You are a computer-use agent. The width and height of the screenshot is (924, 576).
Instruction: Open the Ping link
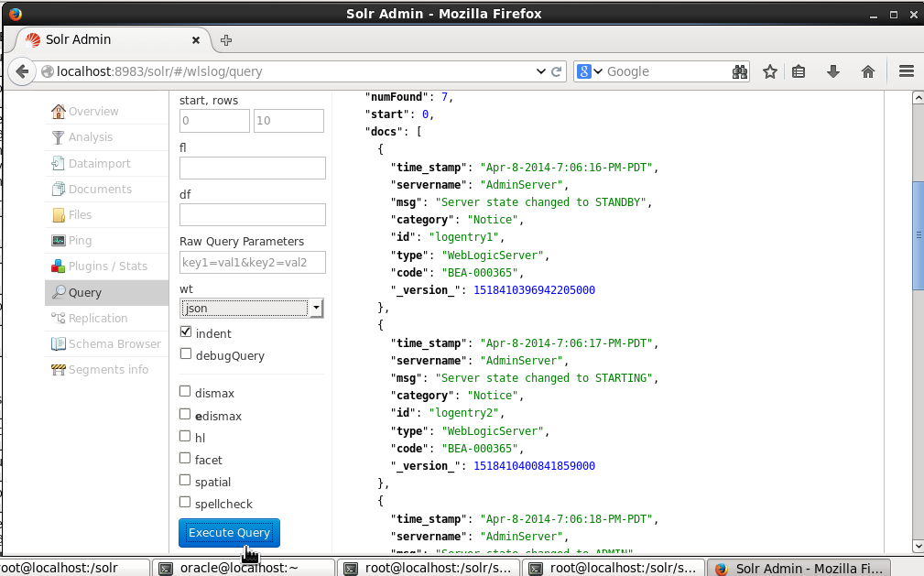tap(81, 241)
